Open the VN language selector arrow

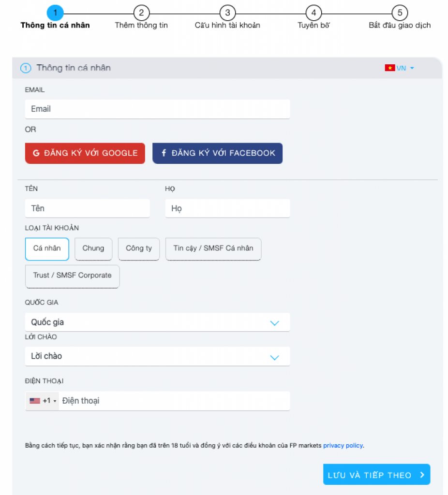click(412, 68)
